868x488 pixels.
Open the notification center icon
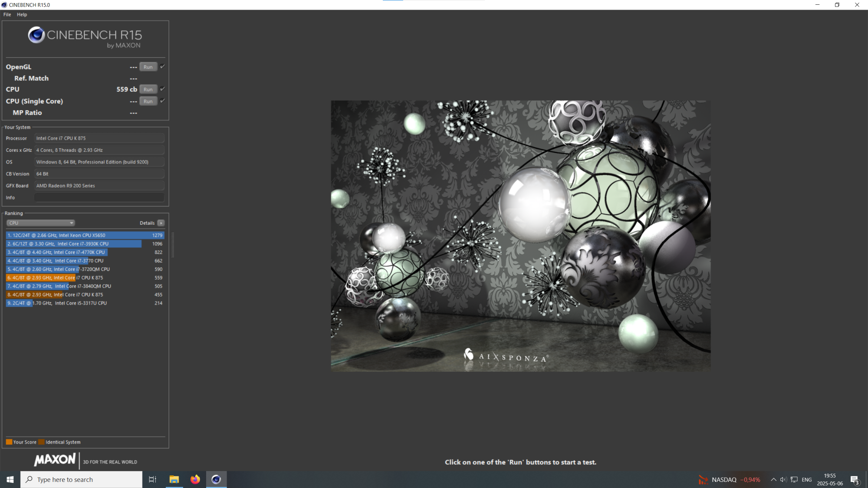(855, 479)
